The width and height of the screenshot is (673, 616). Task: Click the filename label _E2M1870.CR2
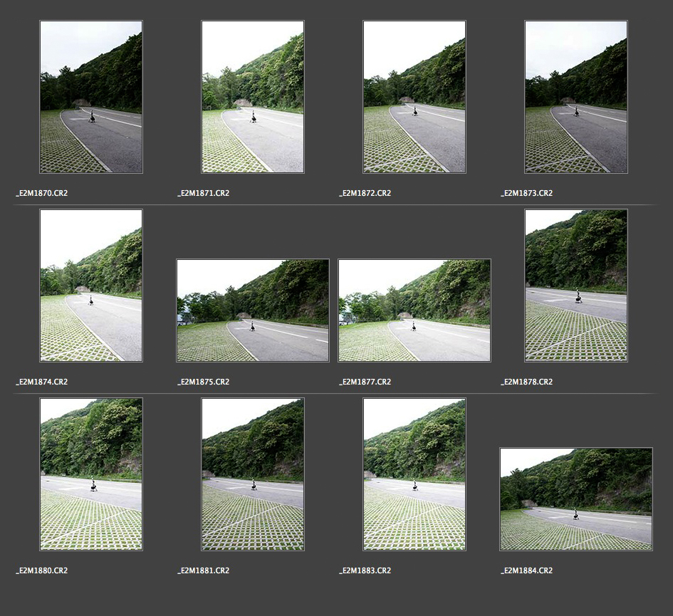click(x=42, y=193)
